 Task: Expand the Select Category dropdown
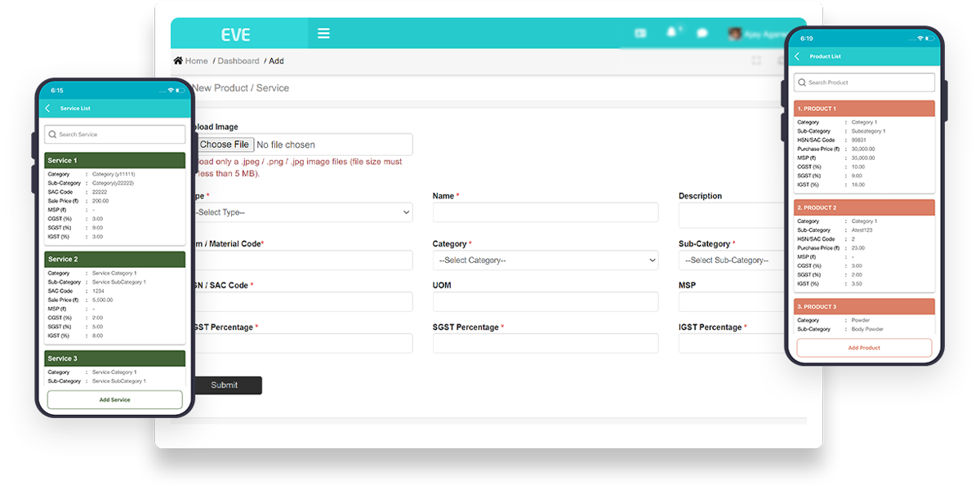click(x=545, y=261)
